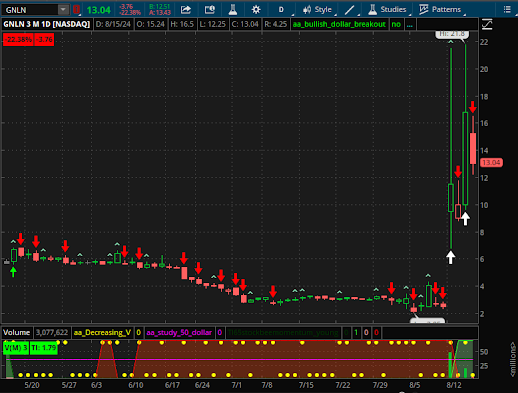The height and width of the screenshot is (393, 518).
Task: Click the TI: 1.79 green label
Action: (x=44, y=348)
